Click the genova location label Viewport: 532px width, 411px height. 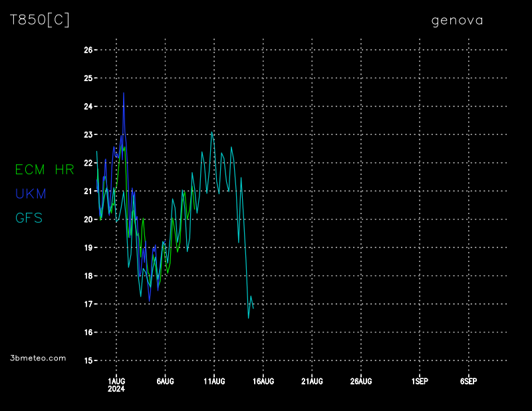tap(457, 20)
